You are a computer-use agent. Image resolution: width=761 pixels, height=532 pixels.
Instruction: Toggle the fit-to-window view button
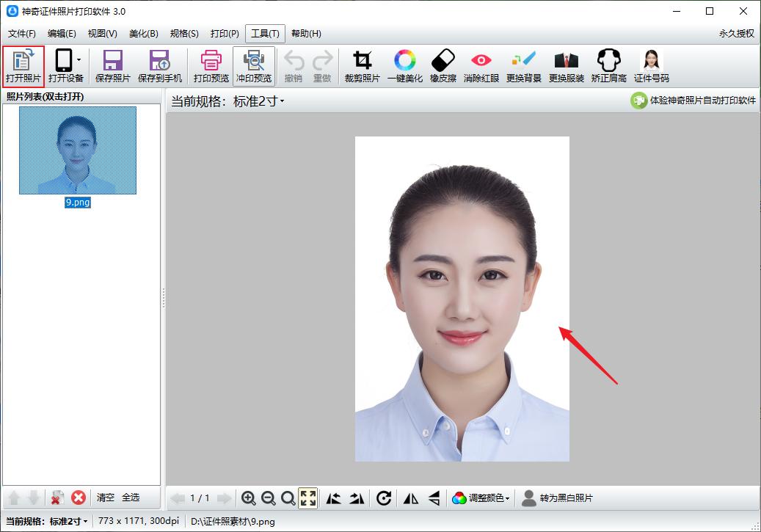pos(308,498)
